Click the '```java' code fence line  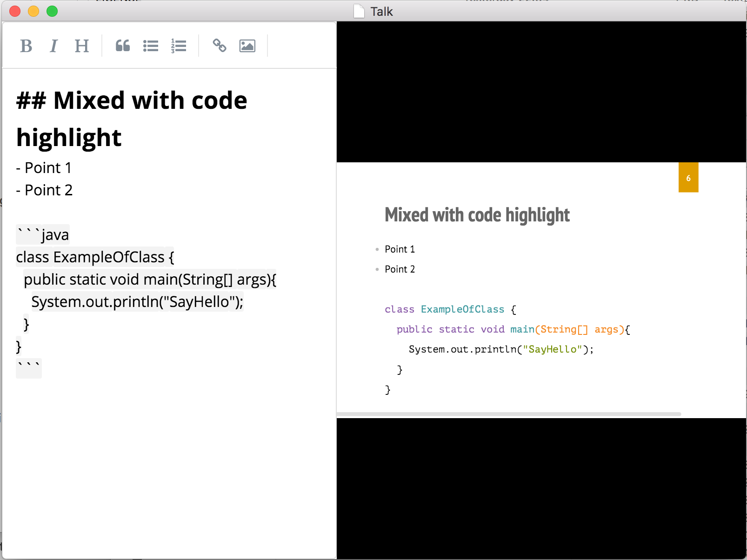click(43, 234)
